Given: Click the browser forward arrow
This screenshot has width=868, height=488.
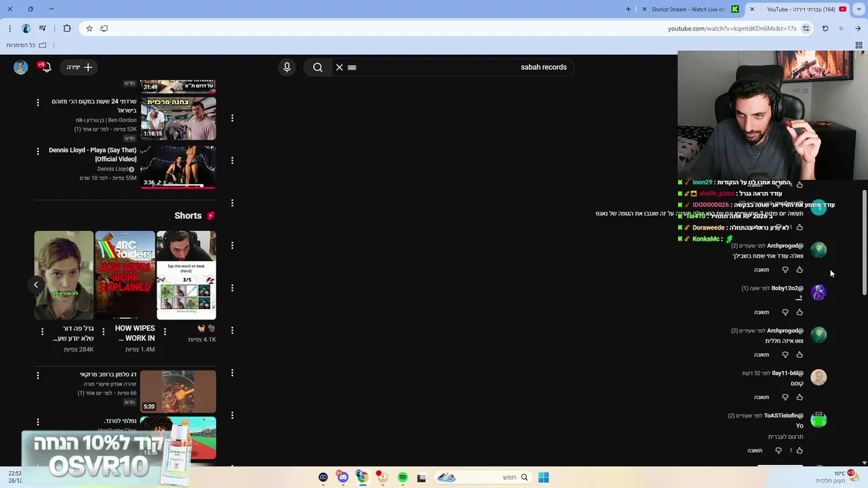Looking at the screenshot, I should pos(858,28).
